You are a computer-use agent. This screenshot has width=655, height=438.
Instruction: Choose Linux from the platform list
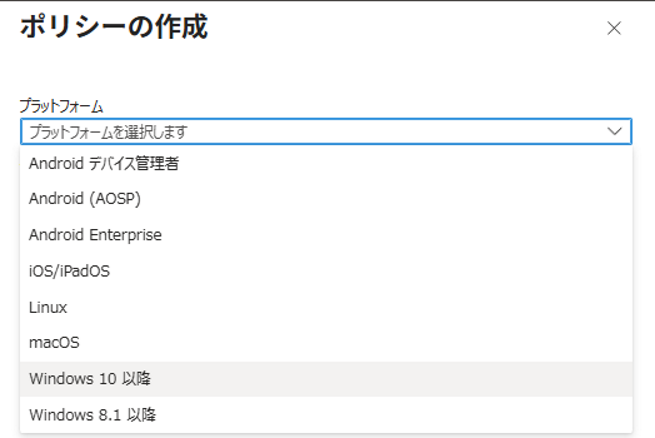(49, 307)
